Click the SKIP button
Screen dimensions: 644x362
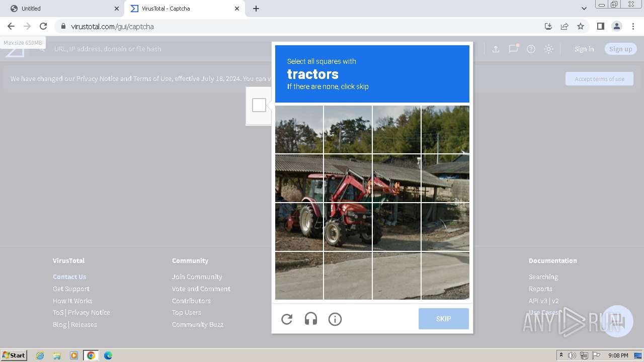[x=444, y=319]
